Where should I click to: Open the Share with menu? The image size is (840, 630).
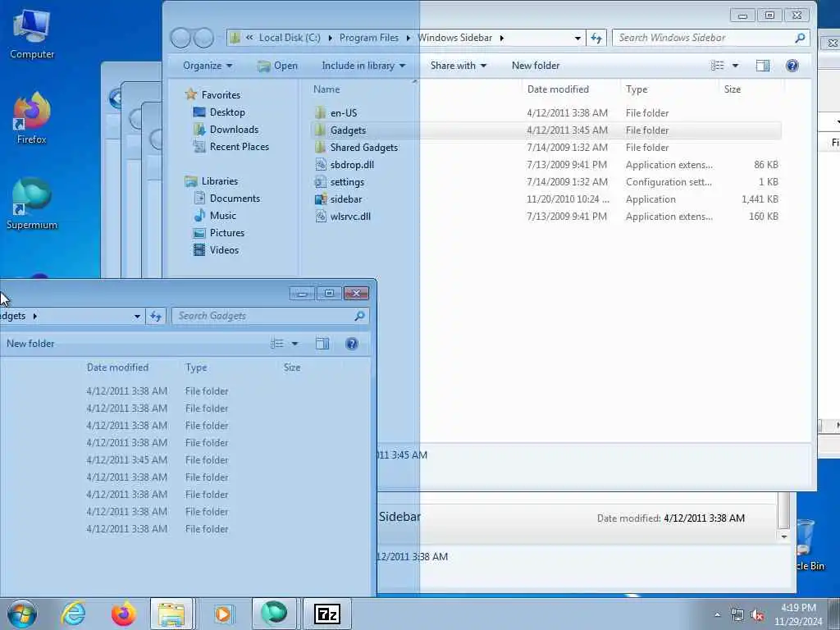tap(458, 66)
